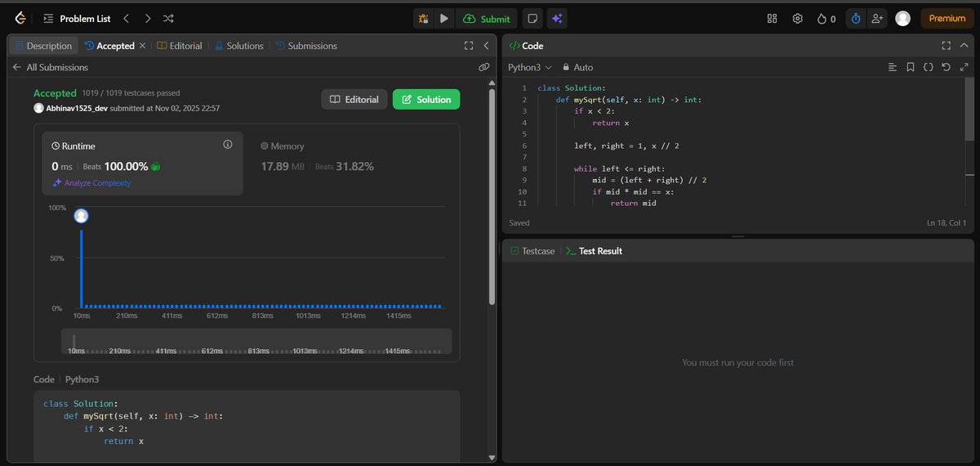Screen dimensions: 980x466
Task: Open the layout grid icon
Action: 773,19
